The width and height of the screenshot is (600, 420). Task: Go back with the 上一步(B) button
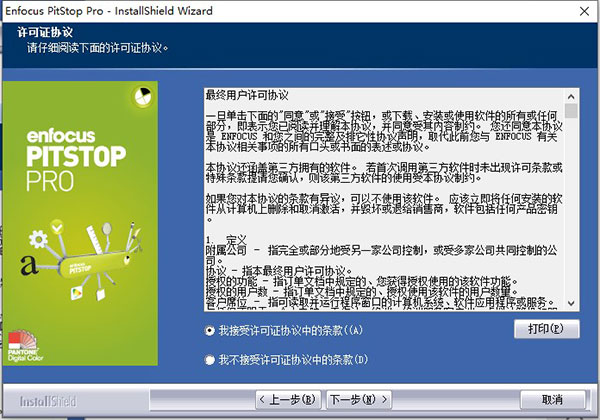[x=288, y=400]
